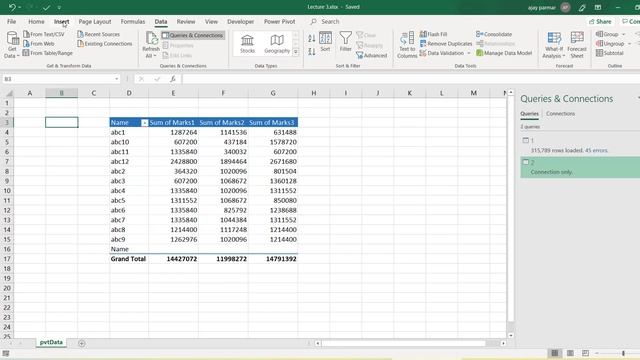The width and height of the screenshot is (640, 360).
Task: Select the Queries tab in pane
Action: [529, 113]
